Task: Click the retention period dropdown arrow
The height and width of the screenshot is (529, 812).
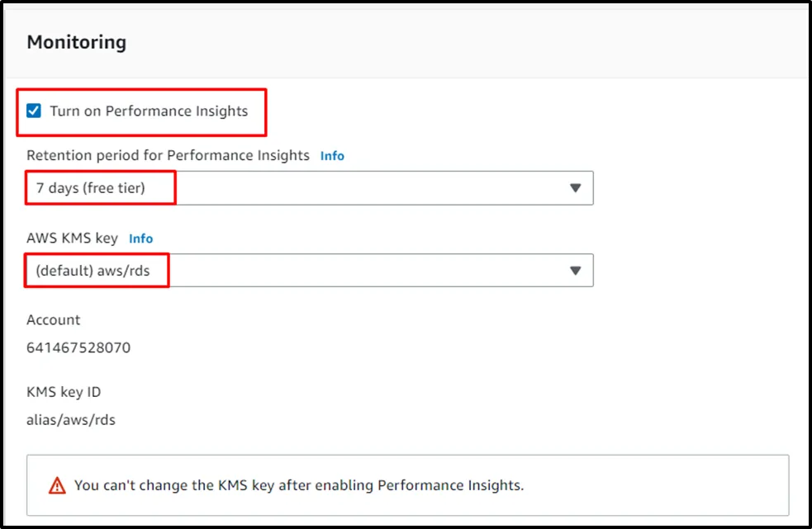Action: 576,188
